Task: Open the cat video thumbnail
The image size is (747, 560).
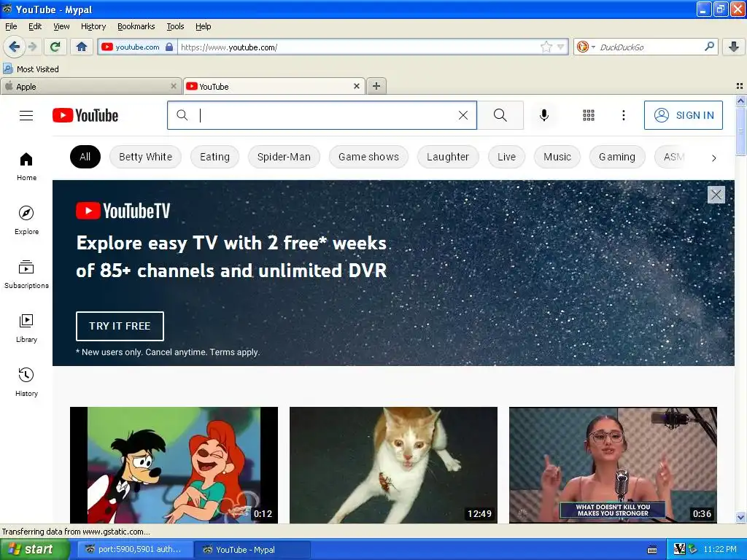Action: (393, 465)
